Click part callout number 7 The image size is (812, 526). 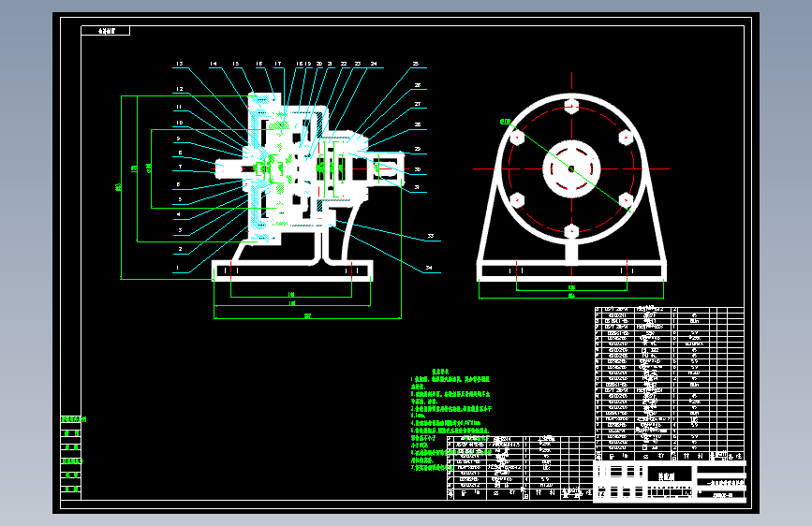pyautogui.click(x=180, y=167)
